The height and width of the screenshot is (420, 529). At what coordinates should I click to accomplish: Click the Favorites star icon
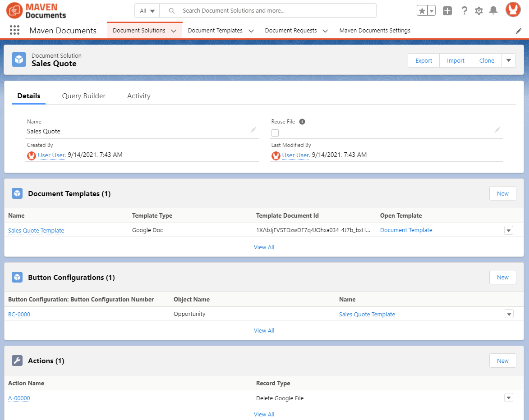point(422,11)
